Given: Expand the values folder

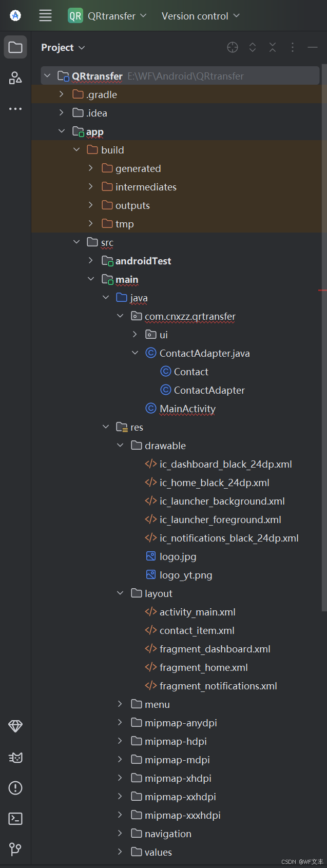Looking at the screenshot, I should click(120, 852).
